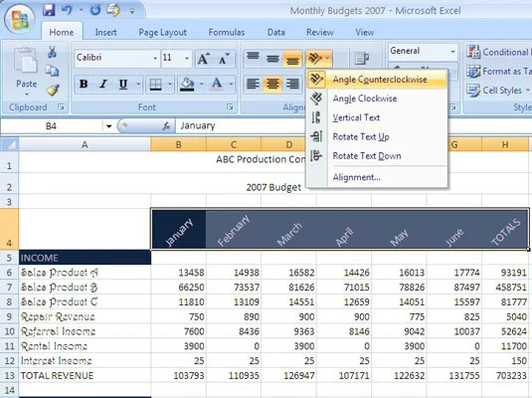
Task: Click the Cut scissors icon
Action: pyautogui.click(x=52, y=52)
